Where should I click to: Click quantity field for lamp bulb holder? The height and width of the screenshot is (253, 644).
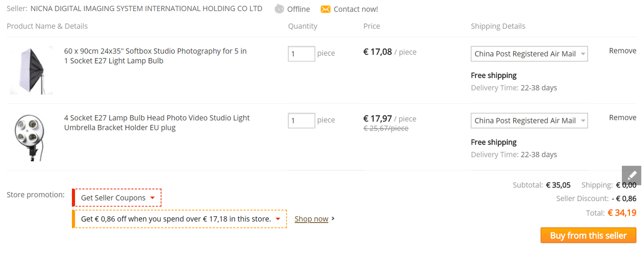pos(301,120)
